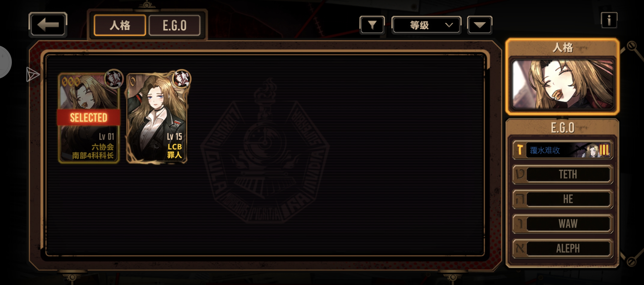Switch to the E.G.O tab

tap(175, 25)
